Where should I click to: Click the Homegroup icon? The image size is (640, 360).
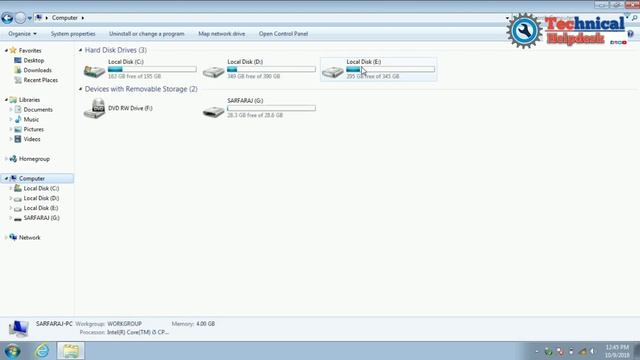(x=13, y=159)
